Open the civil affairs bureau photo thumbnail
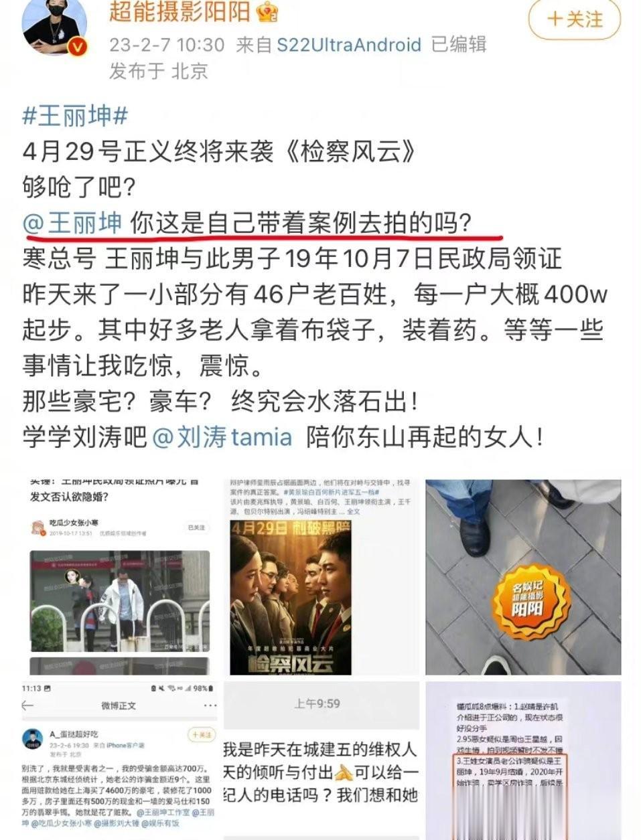Viewport: 641px width, 840px height. (120, 577)
